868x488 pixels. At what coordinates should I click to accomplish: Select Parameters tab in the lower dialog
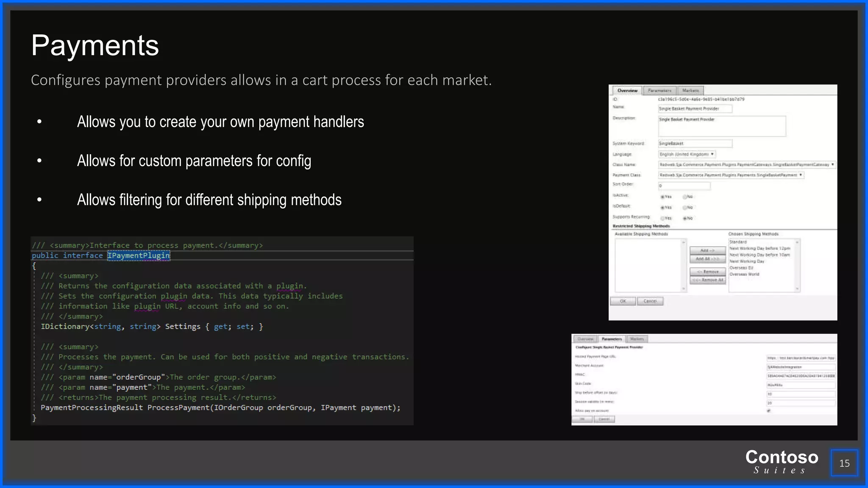point(612,339)
